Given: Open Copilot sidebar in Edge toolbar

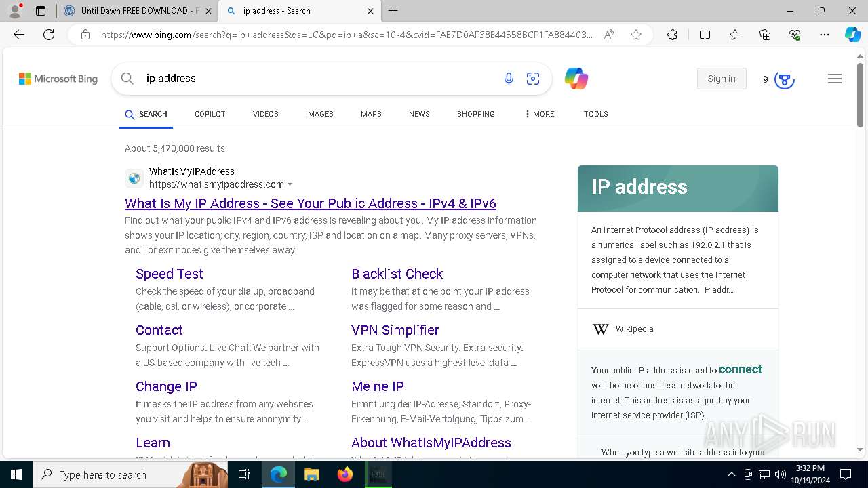Looking at the screenshot, I should click(852, 35).
